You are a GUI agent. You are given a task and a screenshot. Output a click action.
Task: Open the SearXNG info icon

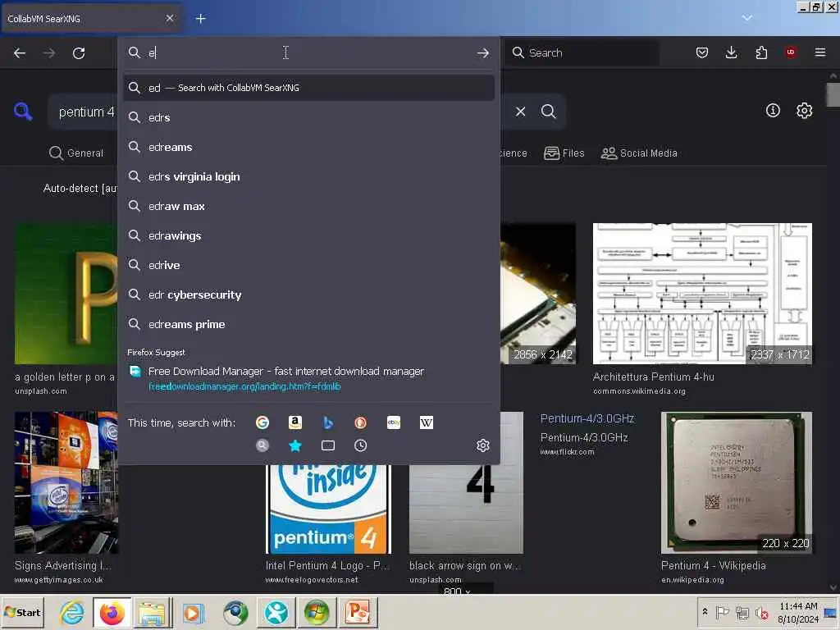[773, 111]
